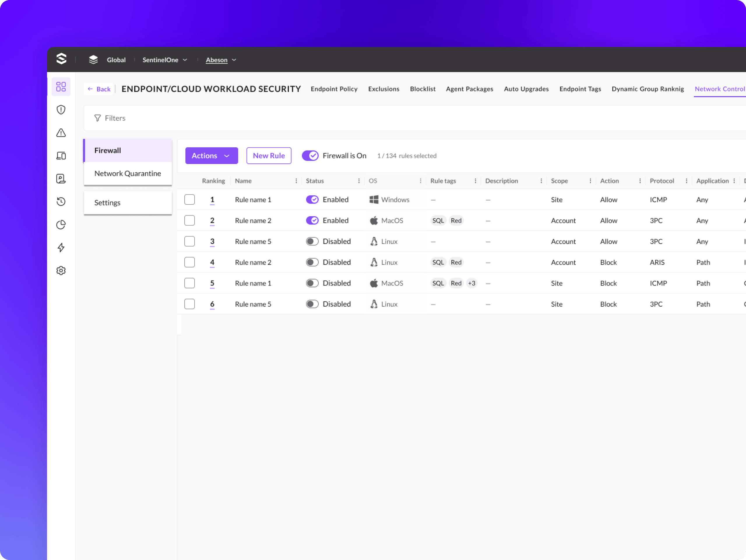This screenshot has width=746, height=560.
Task: Turn off the Firewall is On toggle
Action: click(x=310, y=156)
